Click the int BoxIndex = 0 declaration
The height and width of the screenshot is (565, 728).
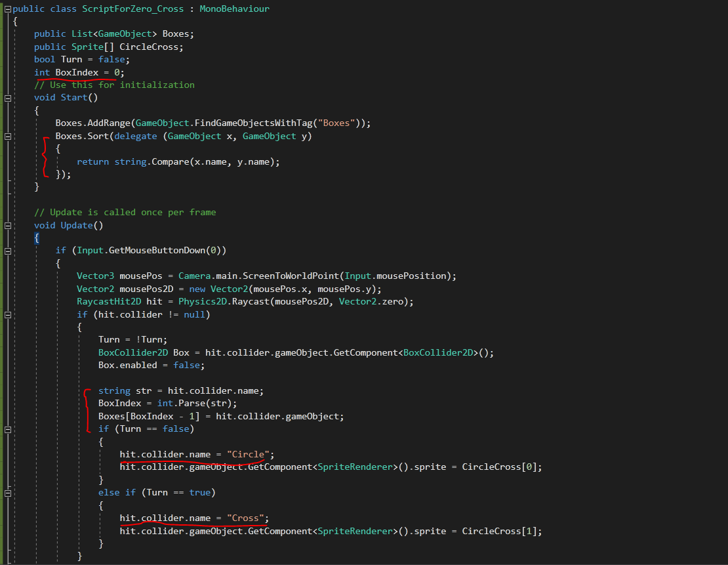coord(79,72)
